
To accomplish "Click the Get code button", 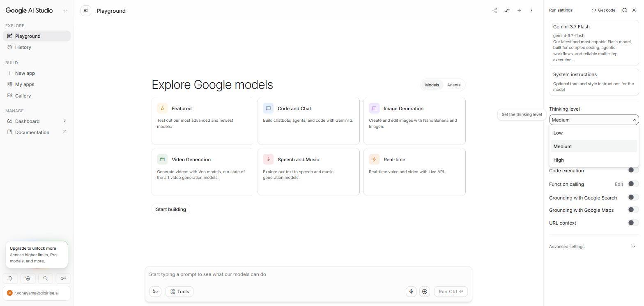I will pos(603,10).
